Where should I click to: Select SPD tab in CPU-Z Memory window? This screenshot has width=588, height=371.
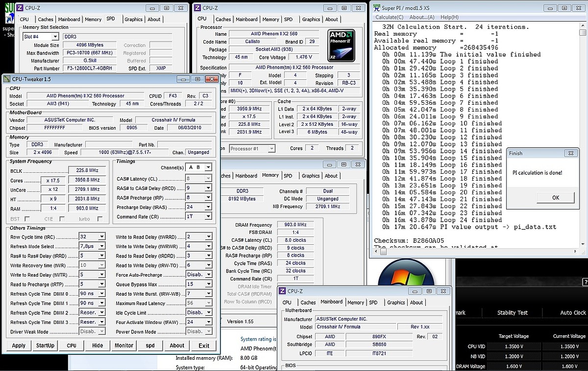[x=288, y=176]
